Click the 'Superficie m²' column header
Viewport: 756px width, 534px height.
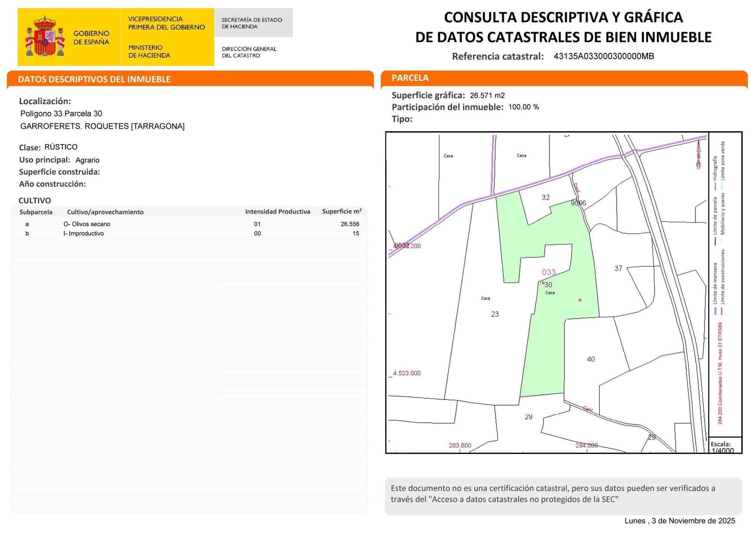coord(342,212)
